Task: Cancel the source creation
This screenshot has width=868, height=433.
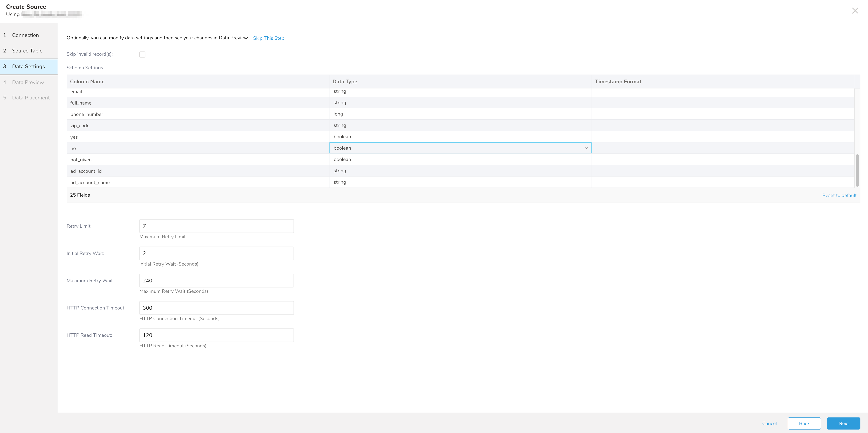Action: [769, 423]
